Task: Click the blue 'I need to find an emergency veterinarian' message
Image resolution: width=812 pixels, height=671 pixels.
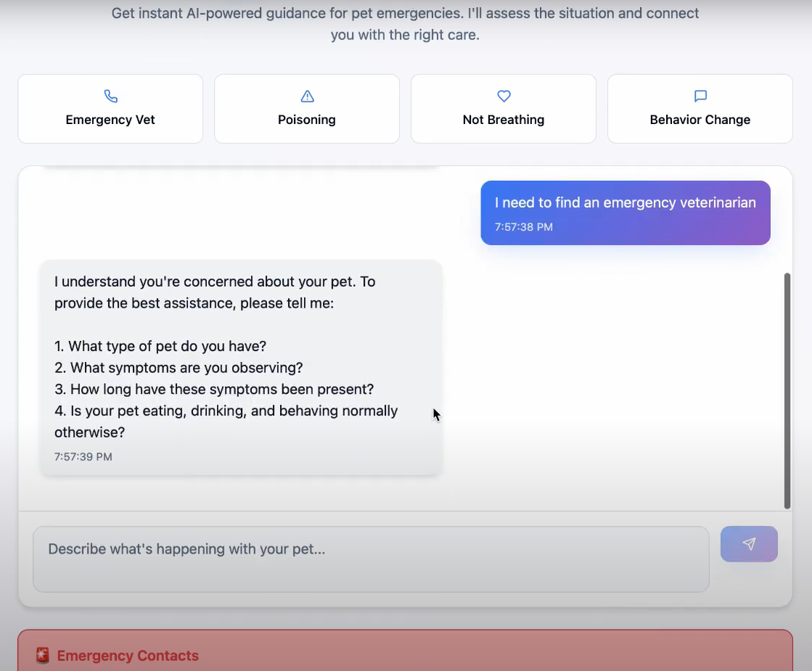Action: coord(625,203)
